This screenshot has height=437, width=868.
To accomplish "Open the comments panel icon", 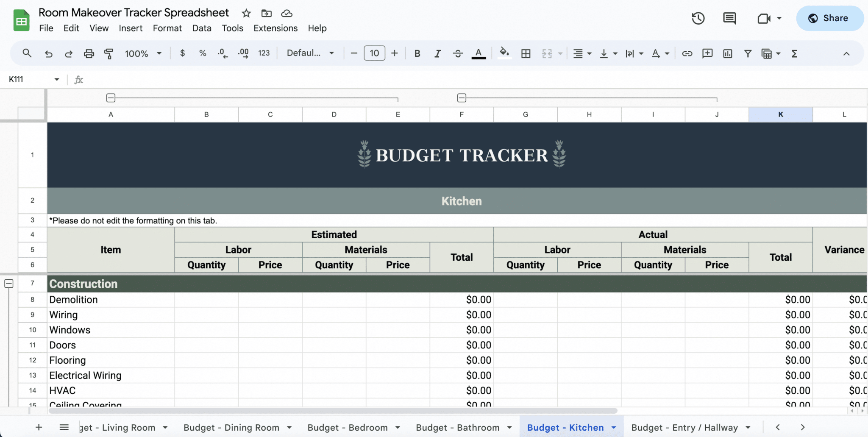I will click(729, 18).
